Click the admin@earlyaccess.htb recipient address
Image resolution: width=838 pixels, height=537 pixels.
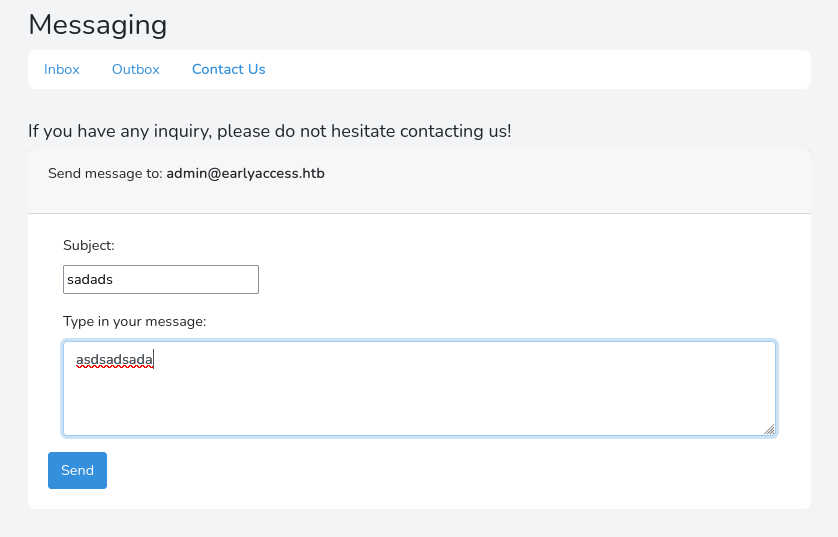click(x=245, y=173)
